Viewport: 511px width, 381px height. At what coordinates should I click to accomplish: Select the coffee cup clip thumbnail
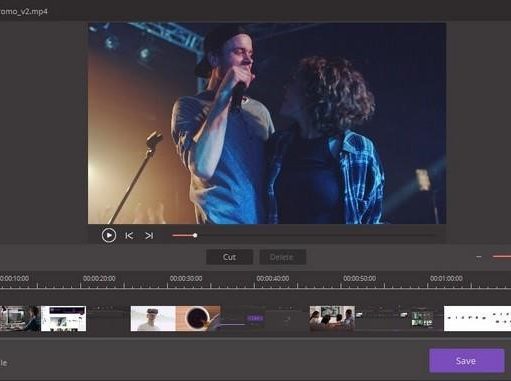tap(198, 319)
